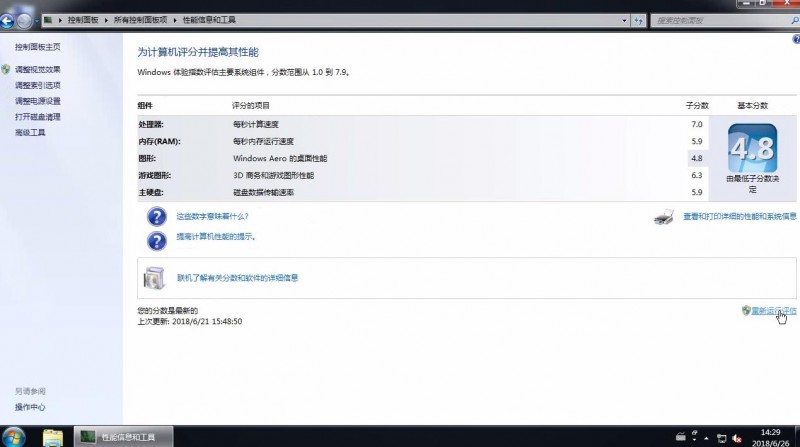Viewport: 800px width, 447px height.
Task: Click the printer icon
Action: click(x=664, y=217)
